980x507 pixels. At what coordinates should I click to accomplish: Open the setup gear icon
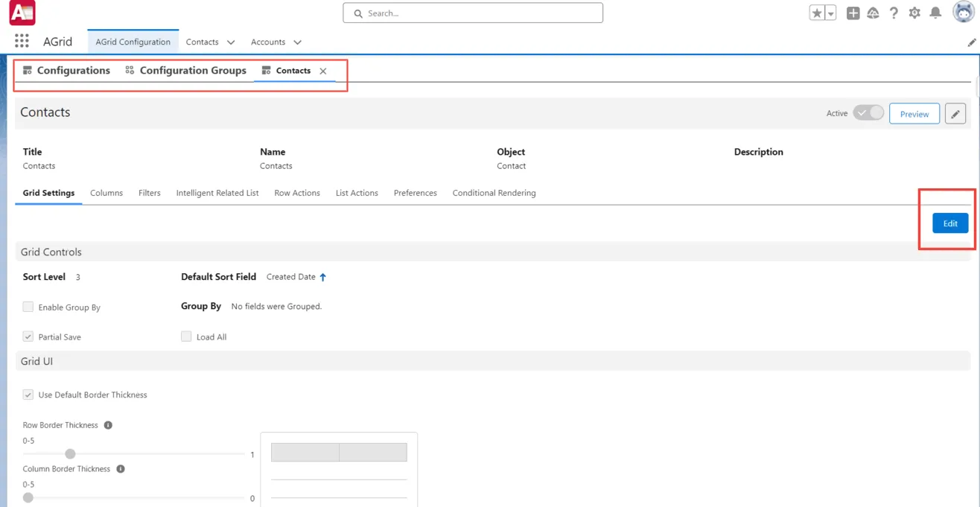point(914,13)
